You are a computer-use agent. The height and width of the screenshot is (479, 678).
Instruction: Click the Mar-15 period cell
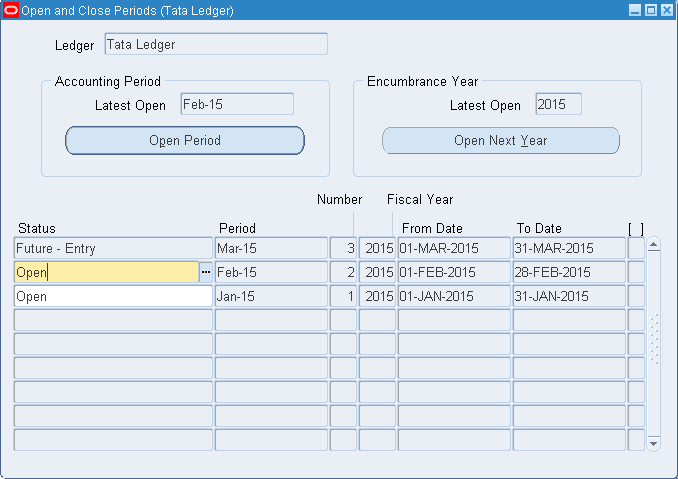(x=271, y=248)
